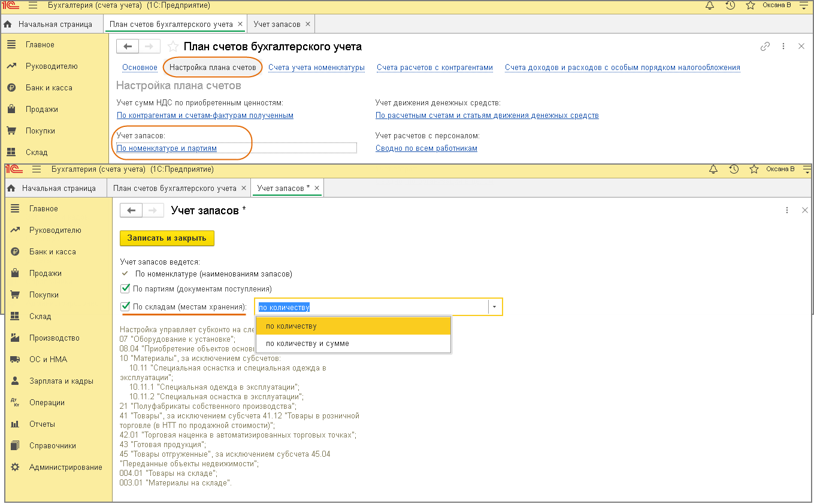Go back arrow in Учет запасов form
814x504 pixels.
pos(131,211)
